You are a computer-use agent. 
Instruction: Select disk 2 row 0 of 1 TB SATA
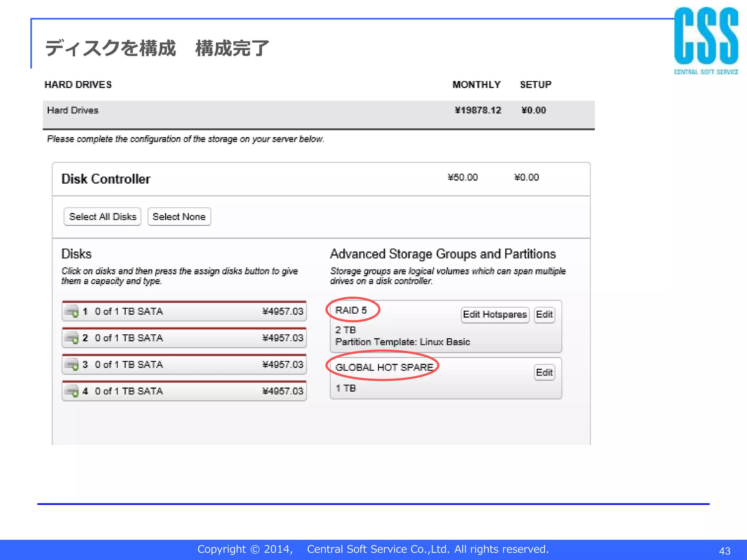184,338
